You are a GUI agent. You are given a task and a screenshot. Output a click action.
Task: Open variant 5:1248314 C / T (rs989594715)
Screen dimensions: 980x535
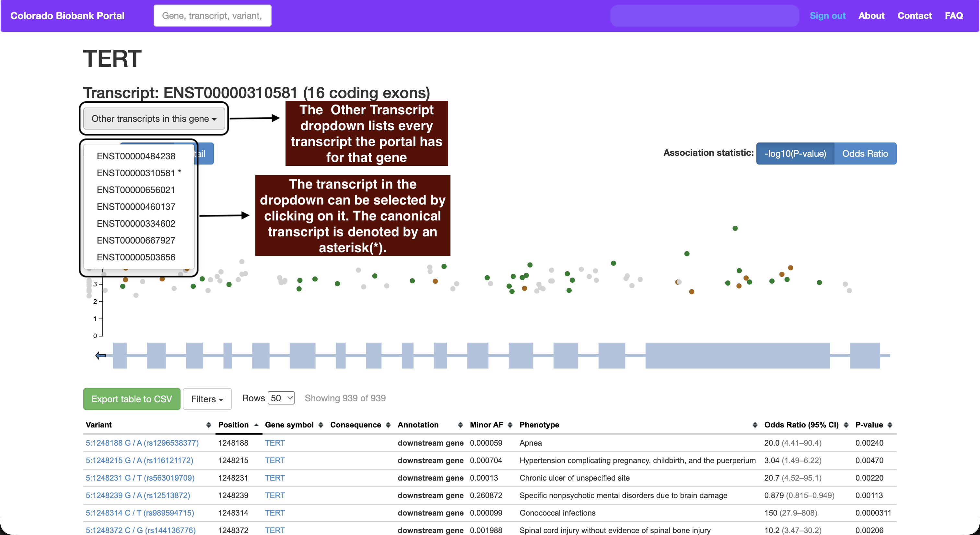pyautogui.click(x=140, y=513)
